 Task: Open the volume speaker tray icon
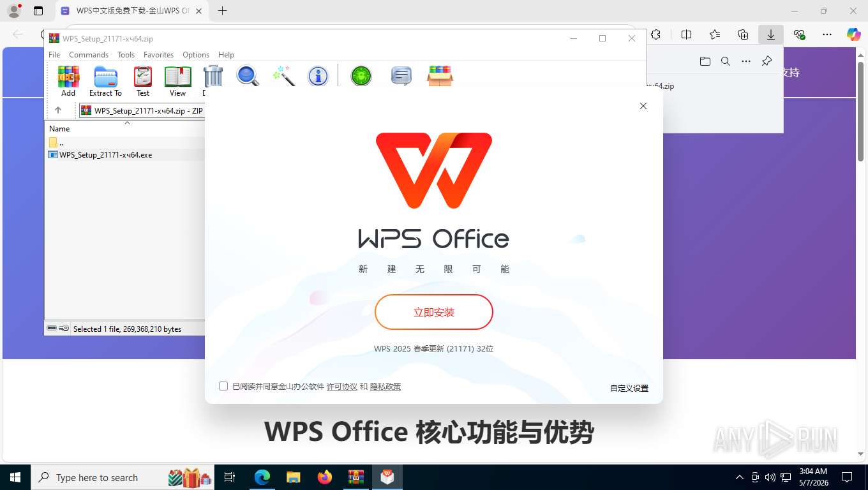(770, 477)
